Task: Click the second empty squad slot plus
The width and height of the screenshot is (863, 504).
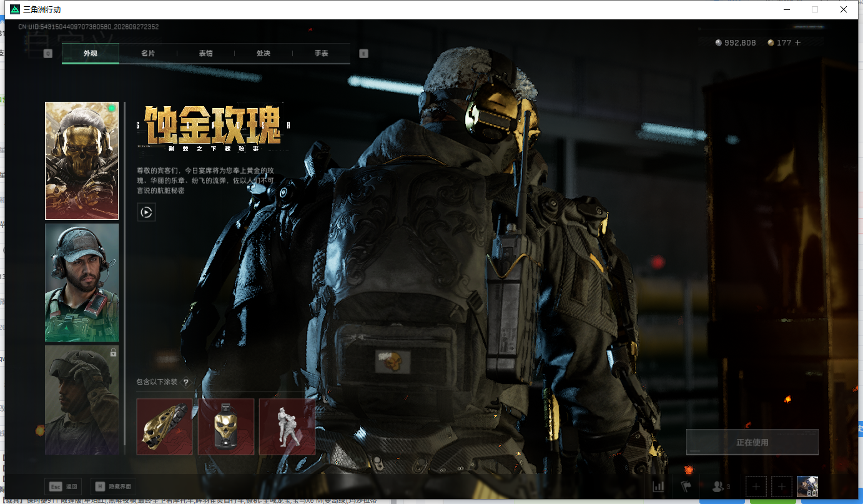Action: coord(782,486)
